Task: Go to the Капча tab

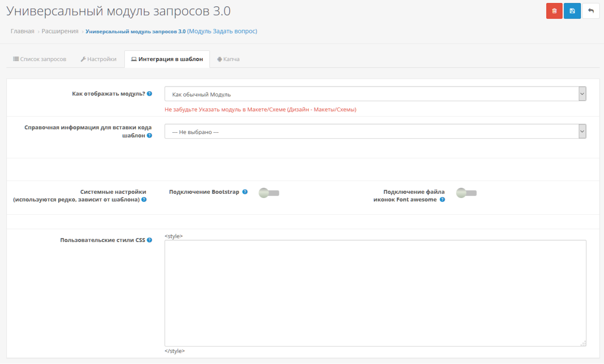Action: (x=228, y=59)
